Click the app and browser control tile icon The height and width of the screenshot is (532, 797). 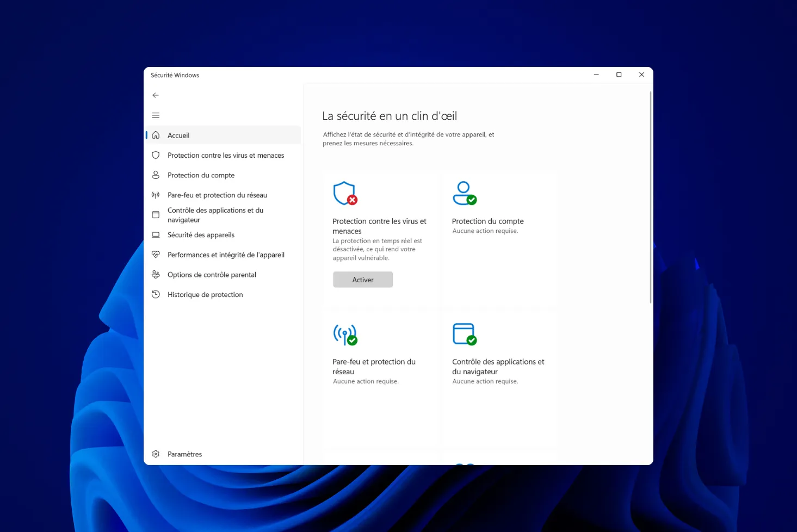[x=464, y=334]
